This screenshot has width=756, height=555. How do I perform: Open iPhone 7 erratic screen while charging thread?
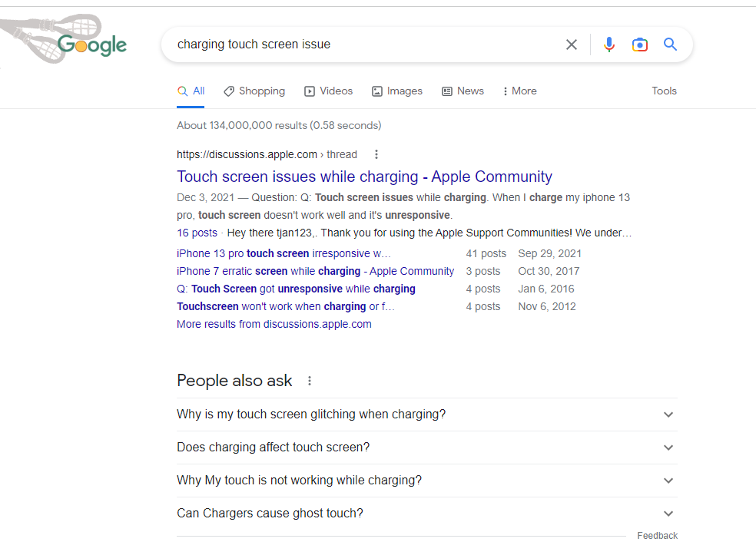(x=315, y=271)
